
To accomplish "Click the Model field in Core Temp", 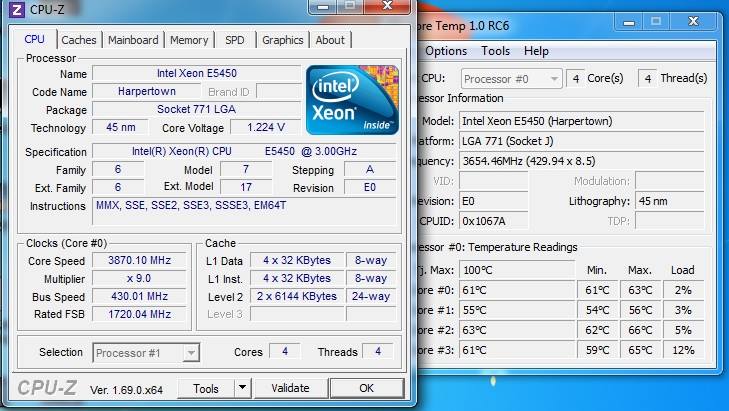I will pyautogui.click(x=581, y=121).
